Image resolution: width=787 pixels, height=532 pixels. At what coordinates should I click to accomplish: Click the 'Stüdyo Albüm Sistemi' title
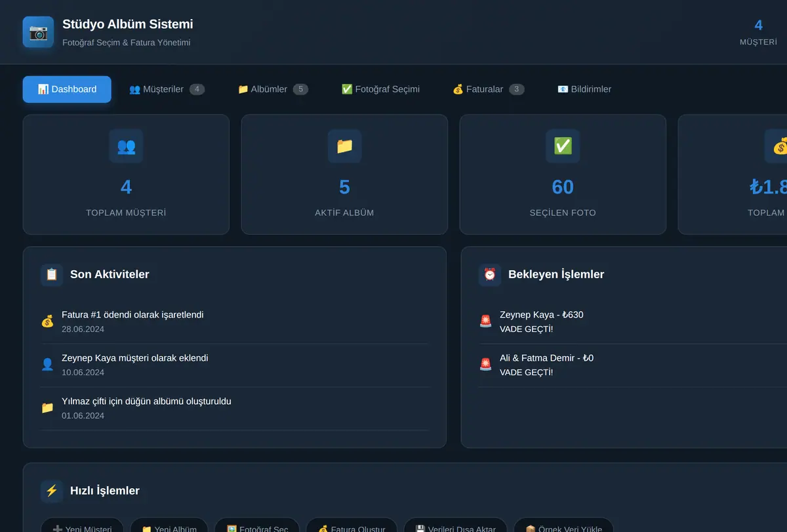click(x=128, y=24)
